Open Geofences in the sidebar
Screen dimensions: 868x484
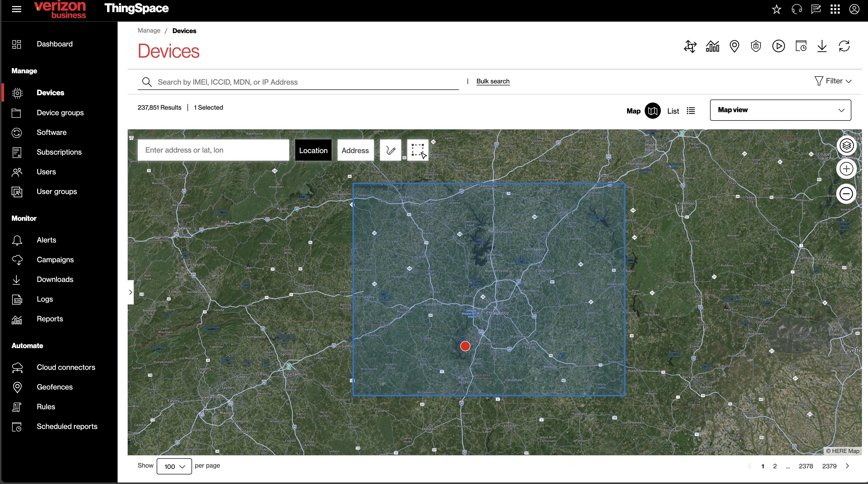[55, 387]
